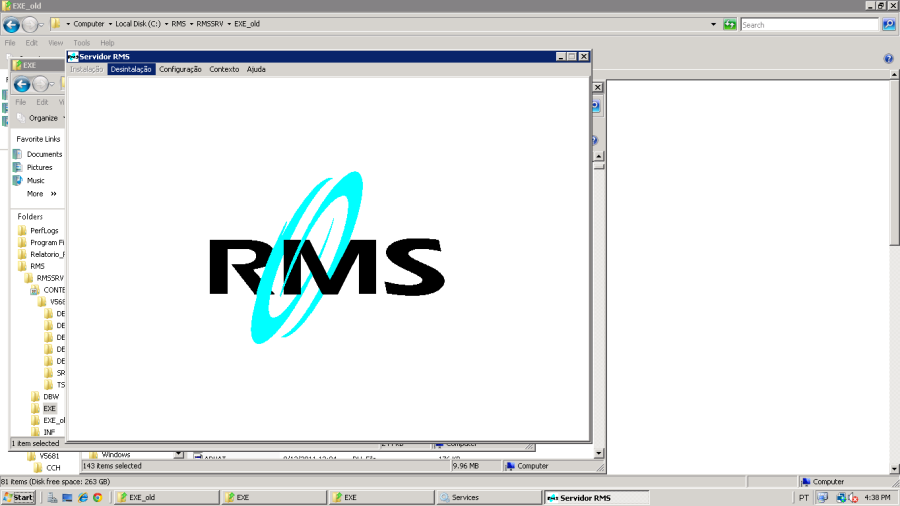This screenshot has width=900, height=506.
Task: Select the CCH folder in tree
Action: click(x=53, y=468)
